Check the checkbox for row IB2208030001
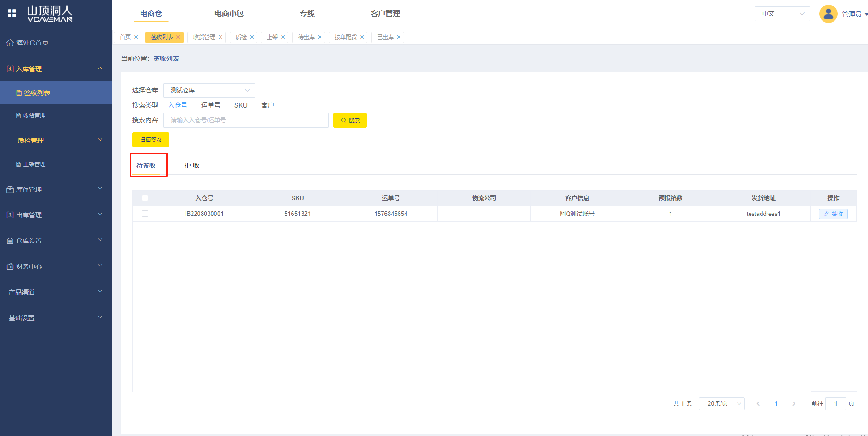The height and width of the screenshot is (436, 868). pyautogui.click(x=145, y=214)
